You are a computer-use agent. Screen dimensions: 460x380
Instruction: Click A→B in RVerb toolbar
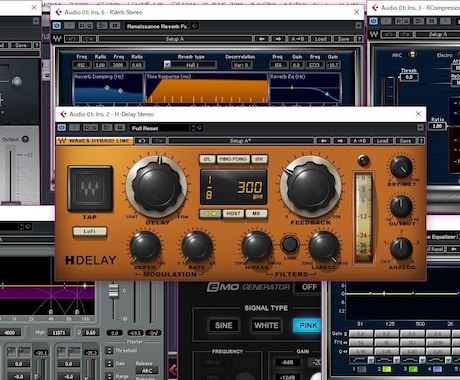click(x=298, y=39)
